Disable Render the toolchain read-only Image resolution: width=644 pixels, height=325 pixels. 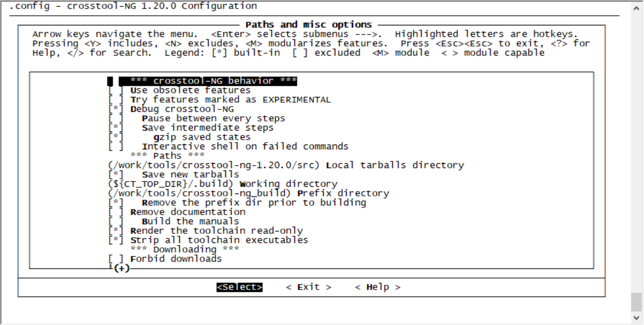116,230
